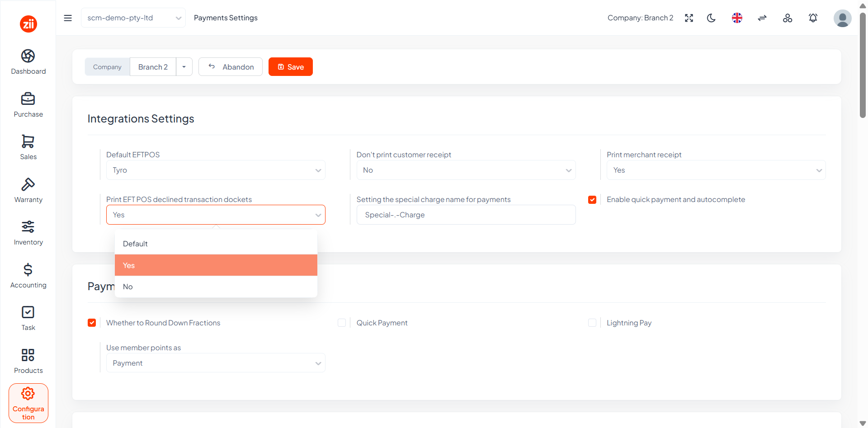The width and height of the screenshot is (868, 428).
Task: Open the user profile avatar
Action: click(842, 19)
